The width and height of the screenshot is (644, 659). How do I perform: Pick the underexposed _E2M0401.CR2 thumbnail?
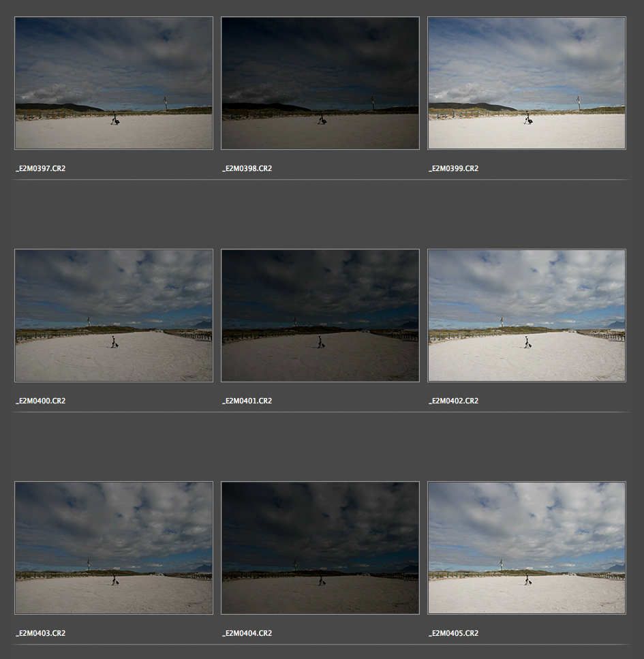click(320, 316)
